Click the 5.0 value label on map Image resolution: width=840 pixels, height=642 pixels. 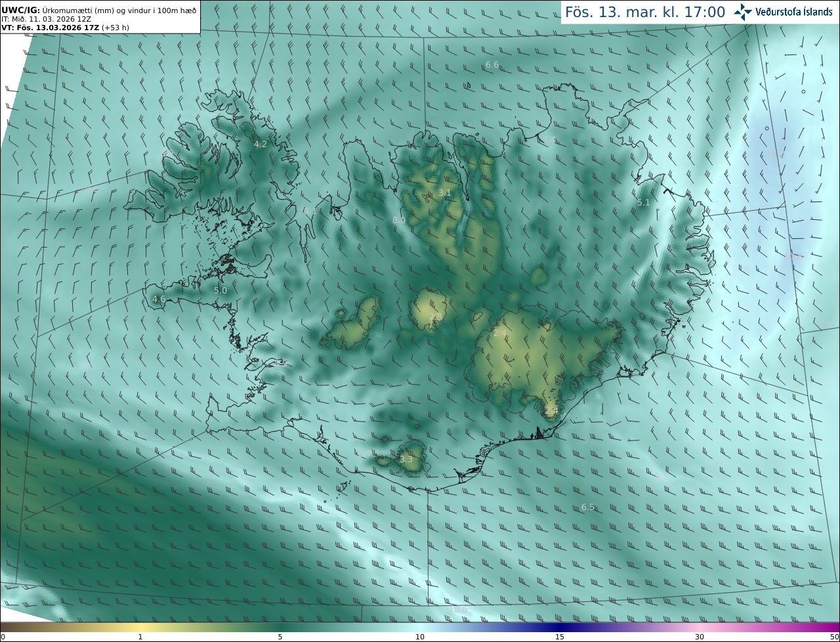[220, 290]
